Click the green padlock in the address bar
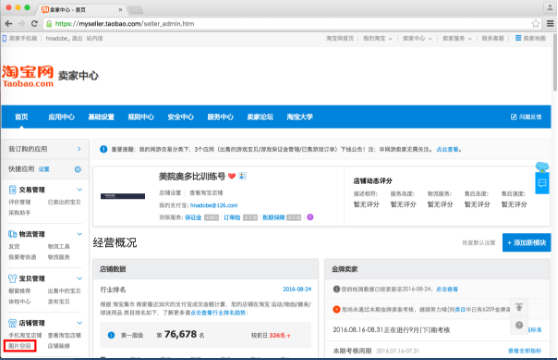 pyautogui.click(x=49, y=23)
